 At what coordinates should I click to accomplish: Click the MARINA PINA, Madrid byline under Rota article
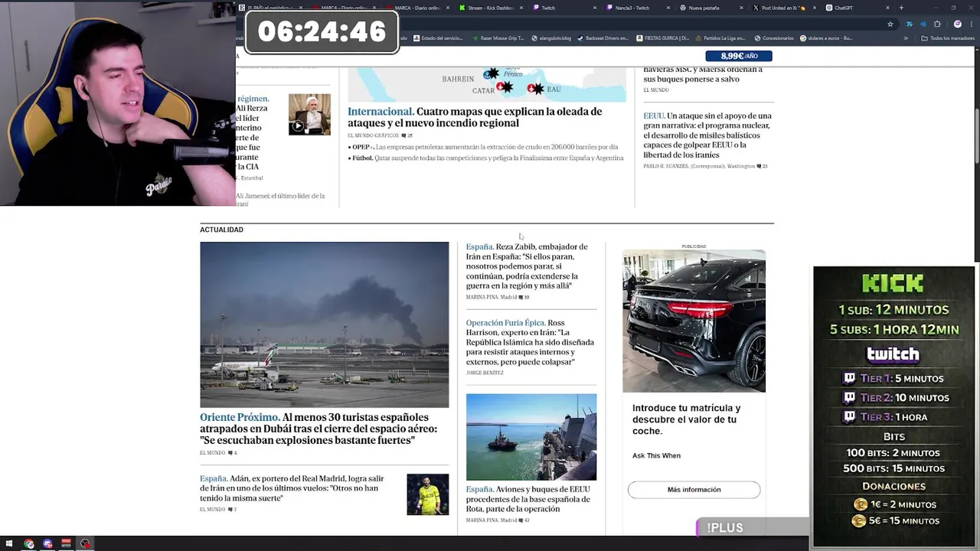coord(492,520)
